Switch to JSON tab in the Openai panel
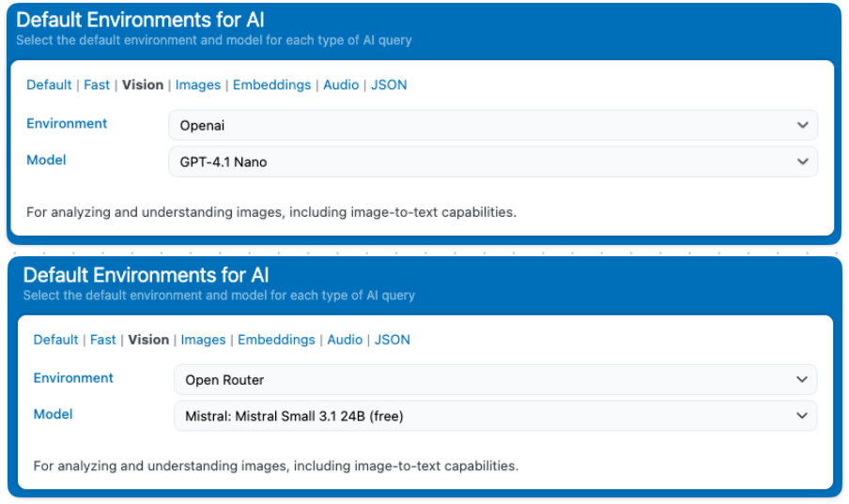The height and width of the screenshot is (504, 849). coord(389,84)
